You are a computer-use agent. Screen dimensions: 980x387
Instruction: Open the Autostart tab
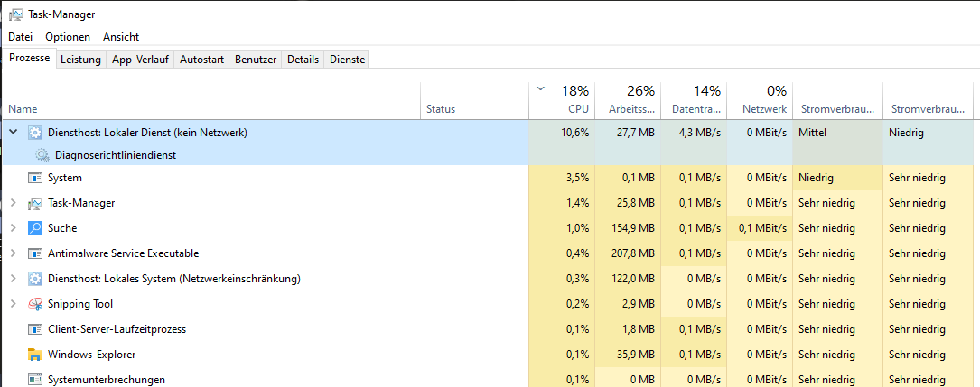[x=202, y=60]
